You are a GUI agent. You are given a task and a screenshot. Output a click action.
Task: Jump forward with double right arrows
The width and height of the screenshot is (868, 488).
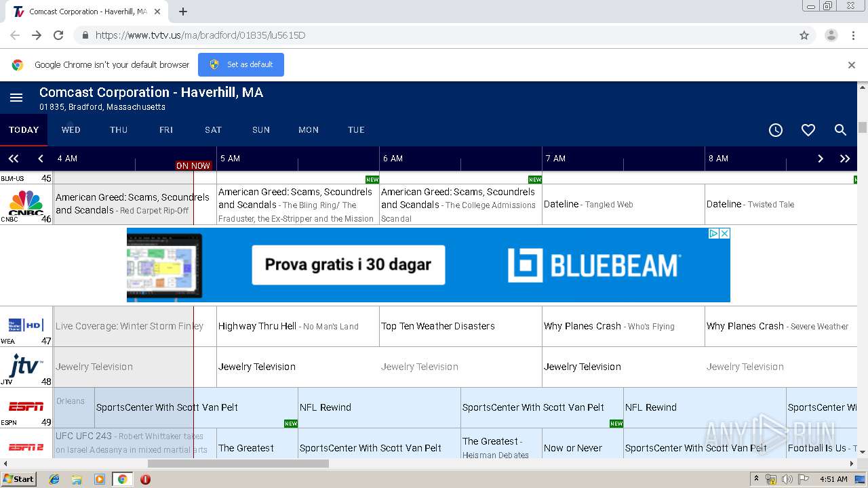[x=845, y=159]
